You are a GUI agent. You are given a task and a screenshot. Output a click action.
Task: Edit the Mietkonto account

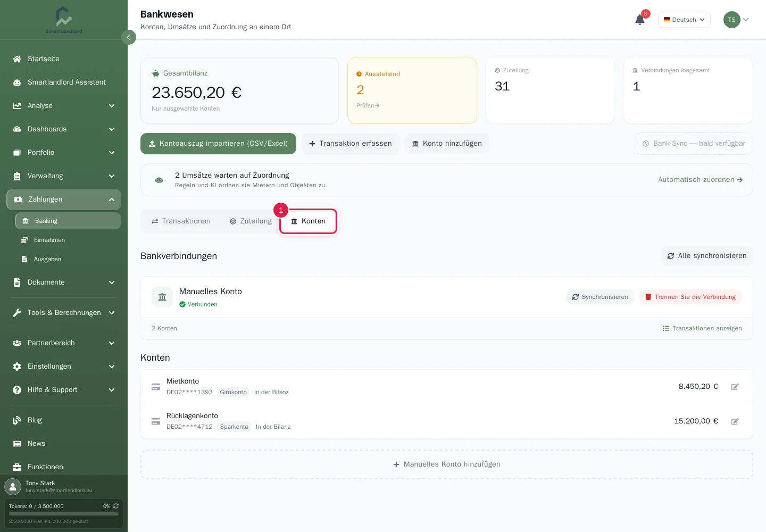pos(735,387)
